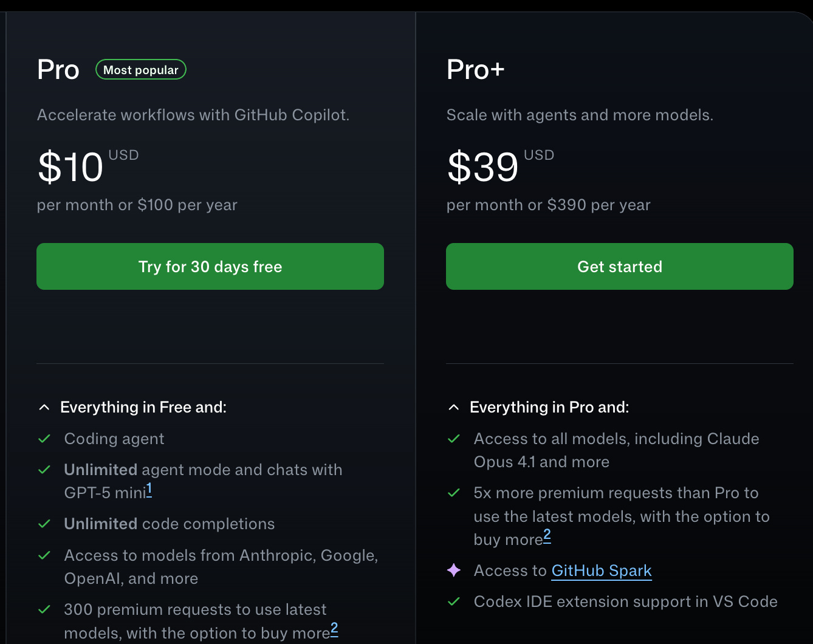
Task: Open the GitHub Spark link
Action: (601, 570)
